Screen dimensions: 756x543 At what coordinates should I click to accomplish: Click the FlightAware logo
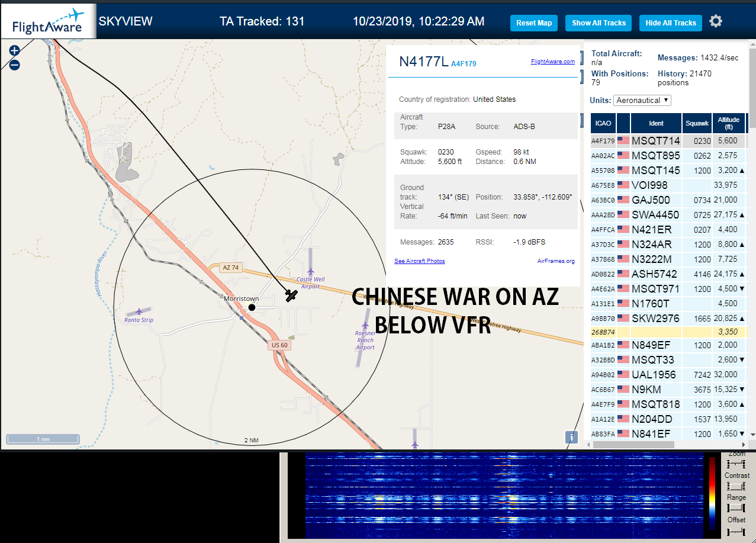coord(48,21)
